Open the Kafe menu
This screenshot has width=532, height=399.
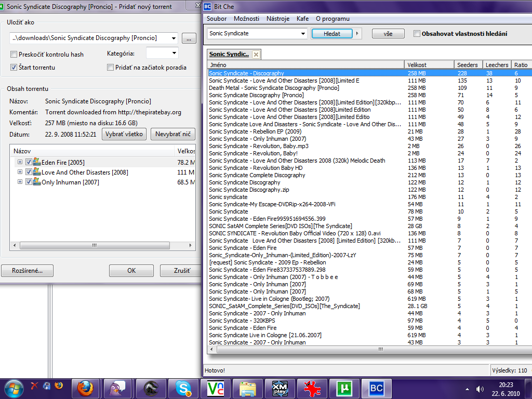302,19
